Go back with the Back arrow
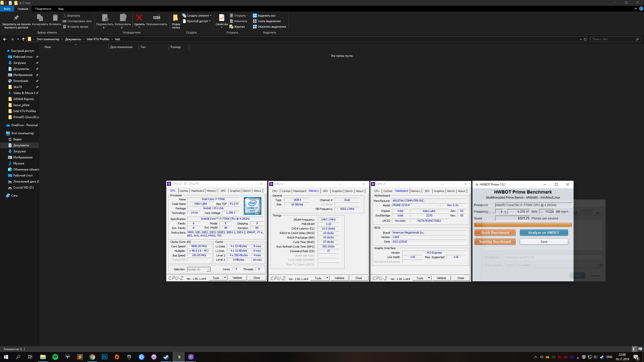The height and width of the screenshot is (362, 644). [5, 39]
